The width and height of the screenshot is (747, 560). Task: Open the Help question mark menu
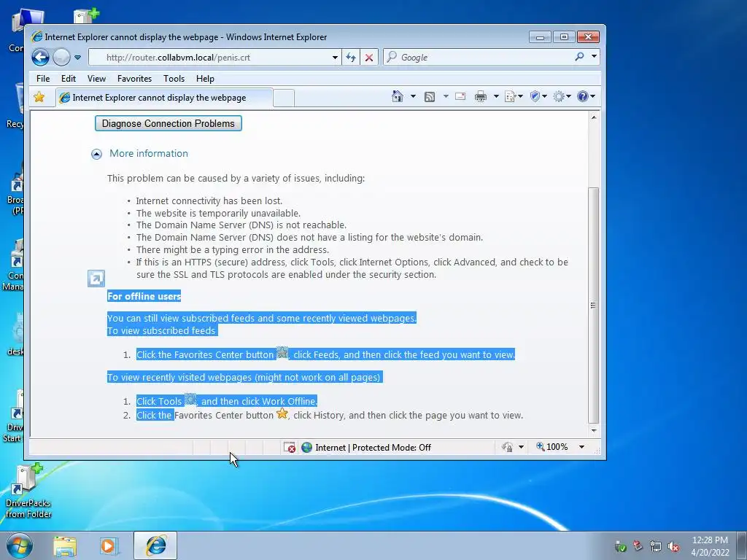coord(586,97)
